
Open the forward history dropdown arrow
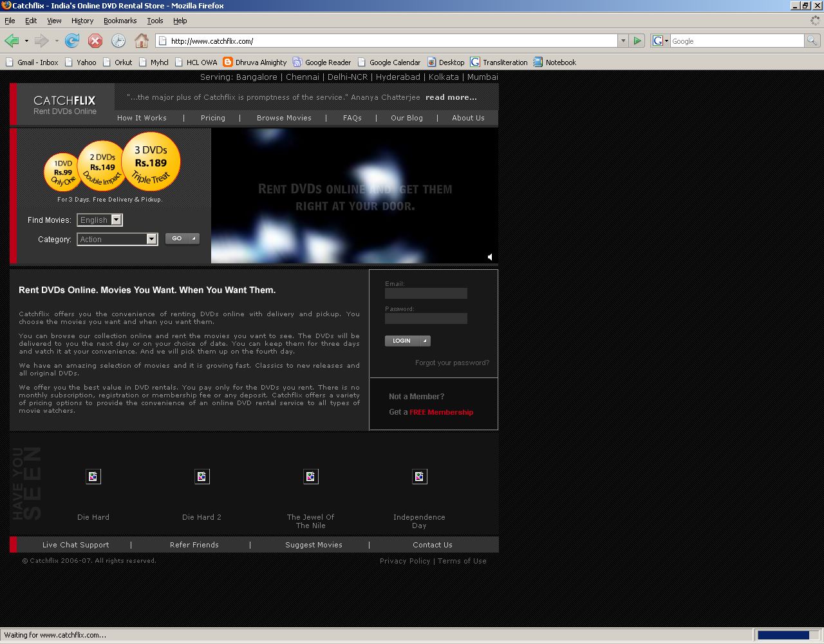tap(57, 41)
